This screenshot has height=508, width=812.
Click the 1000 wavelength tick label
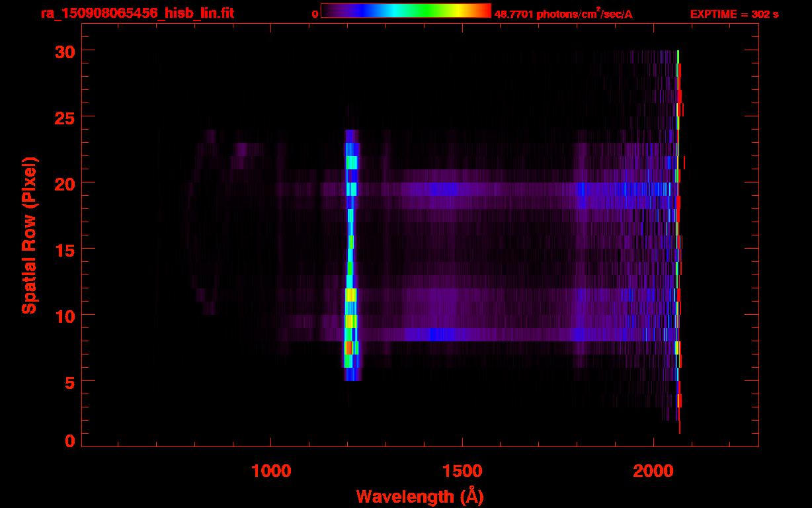pos(271,470)
